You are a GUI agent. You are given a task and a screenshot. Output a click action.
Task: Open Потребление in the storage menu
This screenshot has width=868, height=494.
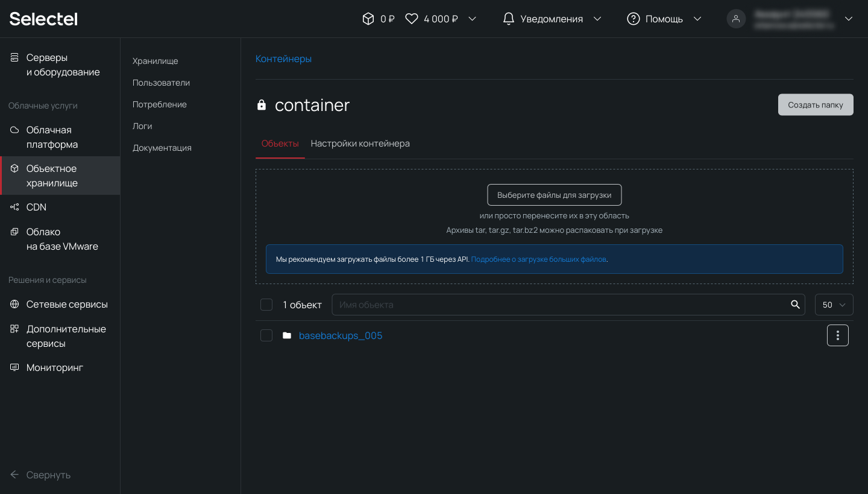coord(160,104)
